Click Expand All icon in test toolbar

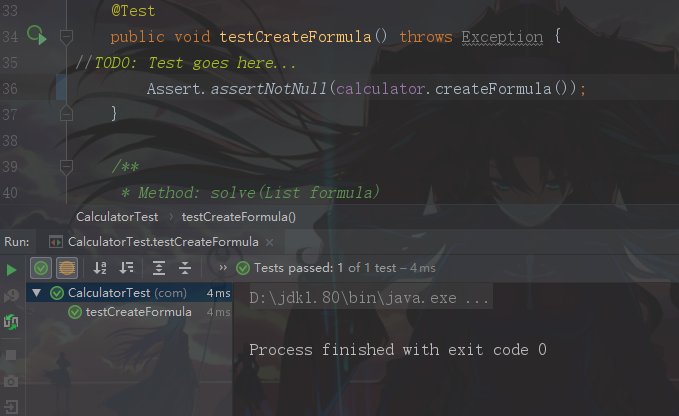pos(159,268)
